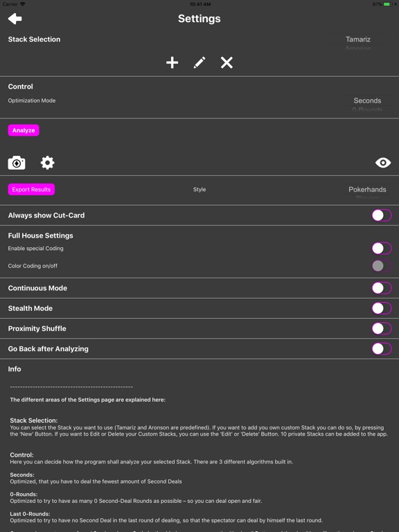Screen dimensions: 399x532
Task: Open the gear settings icon below Analyze
Action: 48,163
